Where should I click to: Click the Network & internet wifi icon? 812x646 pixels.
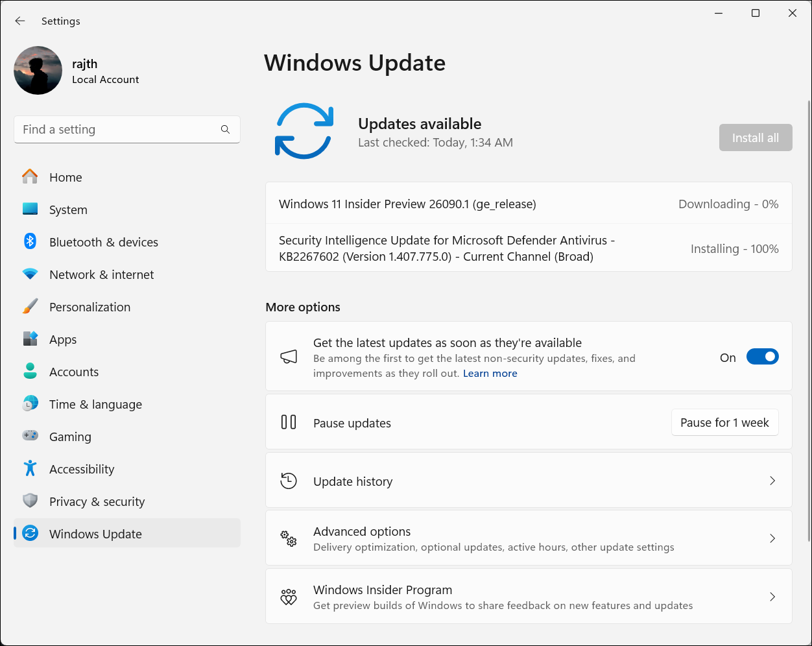(30, 274)
